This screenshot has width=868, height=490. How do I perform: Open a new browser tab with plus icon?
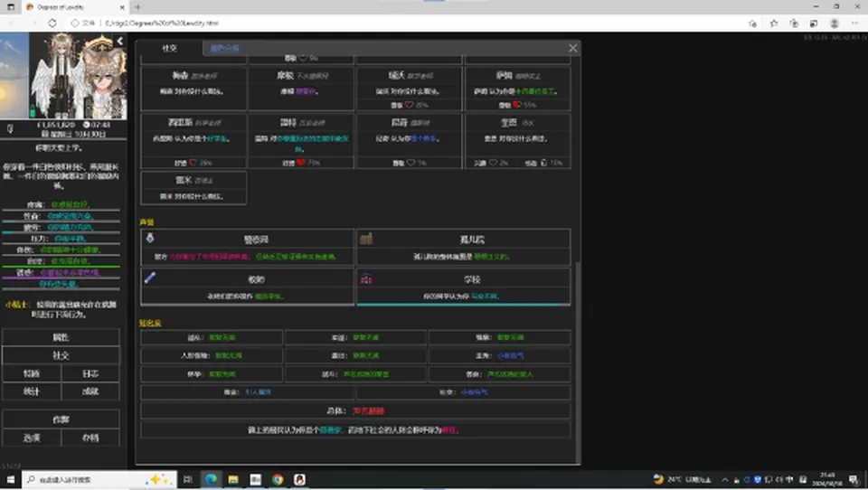[x=137, y=7]
